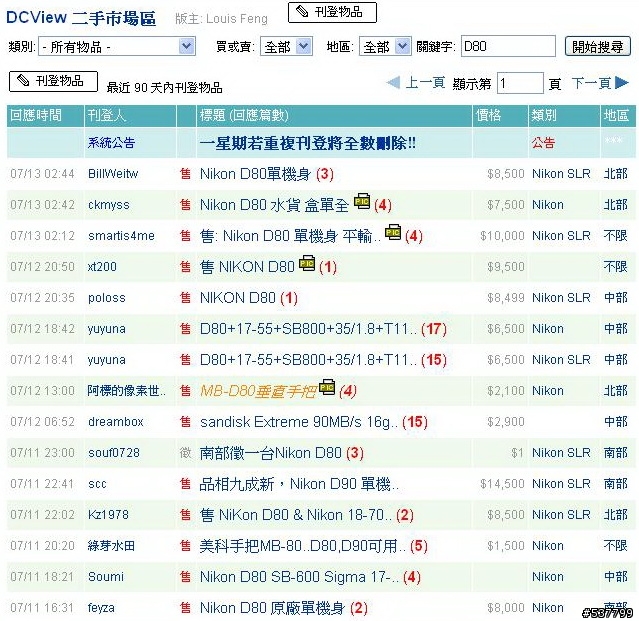Click 售 marker in BillWeitw row
Image resolution: width=639 pixels, height=621 pixels.
(x=185, y=174)
